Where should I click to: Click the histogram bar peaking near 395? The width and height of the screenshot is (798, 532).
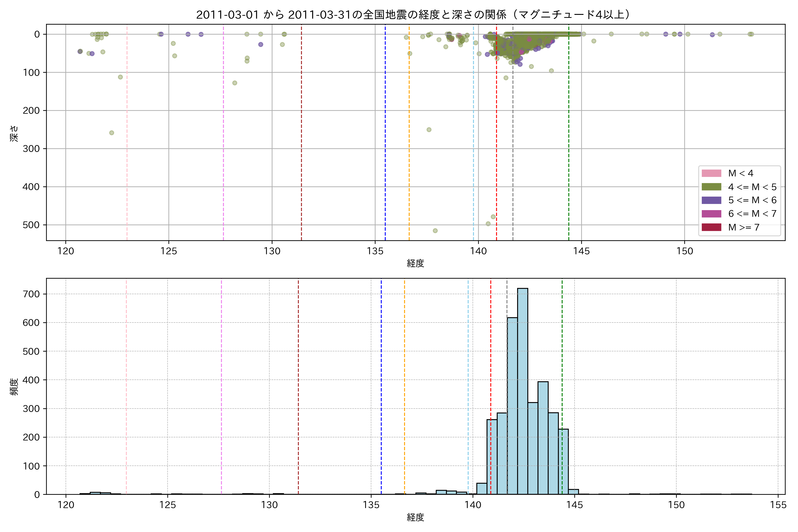click(x=543, y=438)
